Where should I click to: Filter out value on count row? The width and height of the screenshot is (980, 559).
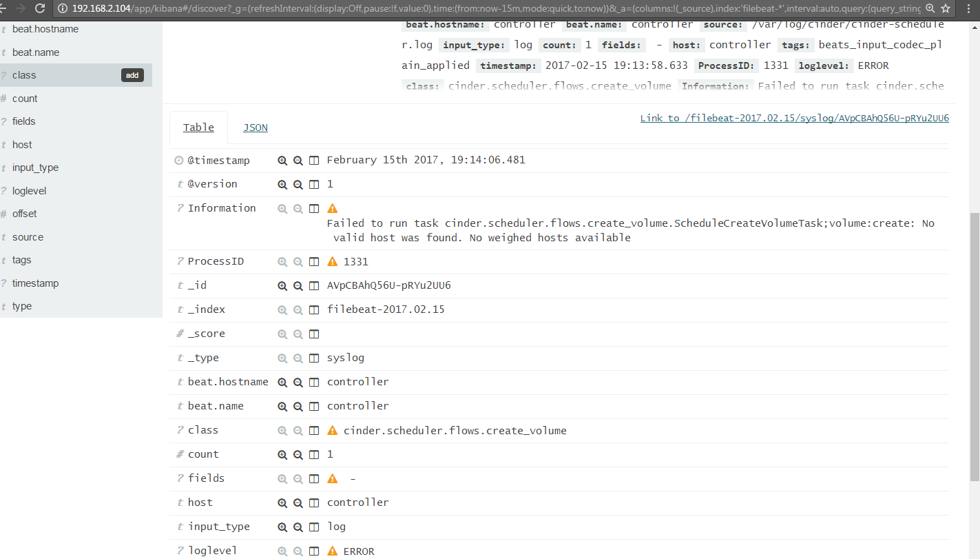[298, 455]
